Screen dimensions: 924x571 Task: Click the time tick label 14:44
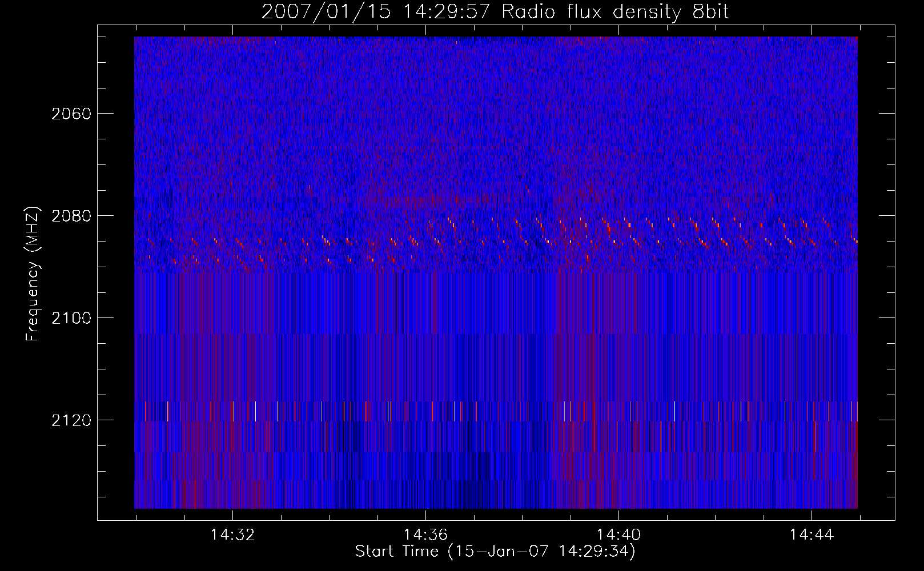click(811, 535)
